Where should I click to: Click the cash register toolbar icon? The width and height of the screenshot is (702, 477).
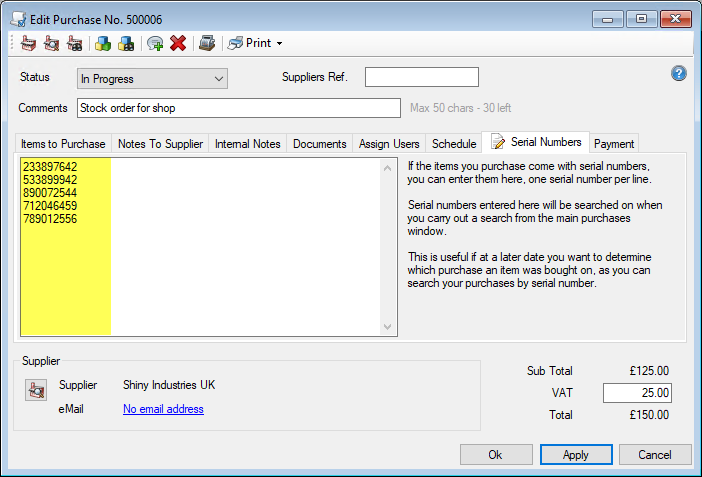tap(206, 43)
